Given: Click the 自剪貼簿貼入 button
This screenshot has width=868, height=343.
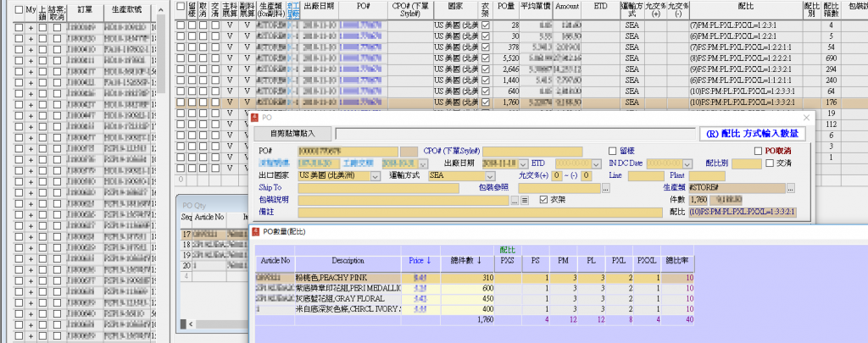Looking at the screenshot, I should tap(292, 133).
